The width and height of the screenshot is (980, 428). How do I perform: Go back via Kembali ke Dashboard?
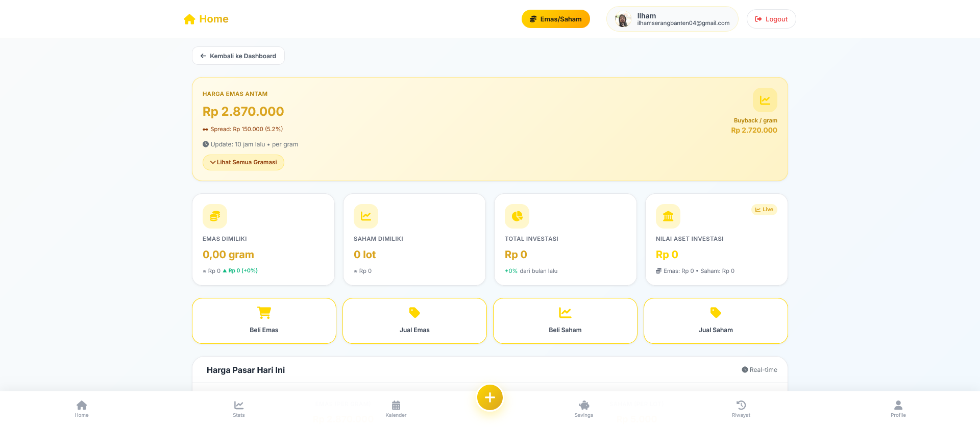coord(238,56)
